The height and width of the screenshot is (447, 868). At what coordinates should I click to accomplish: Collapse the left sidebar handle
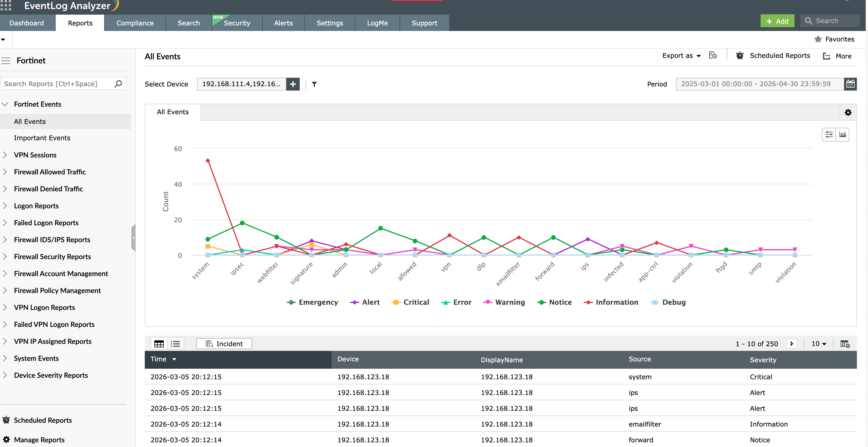pos(133,238)
